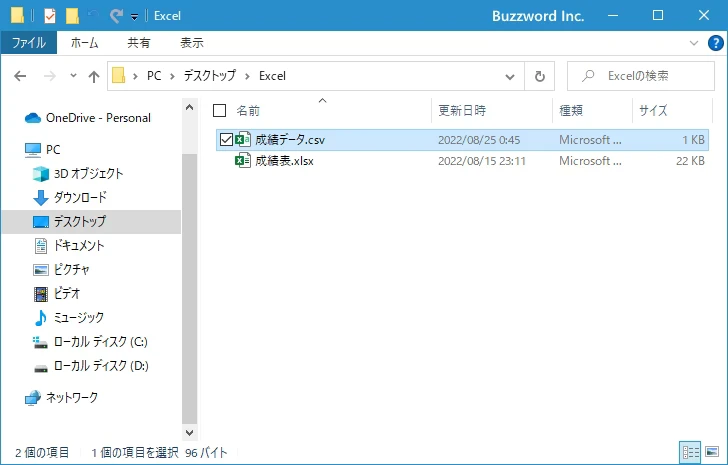Switch to the ホーム ribbon tab
728x465 pixels.
coord(84,43)
